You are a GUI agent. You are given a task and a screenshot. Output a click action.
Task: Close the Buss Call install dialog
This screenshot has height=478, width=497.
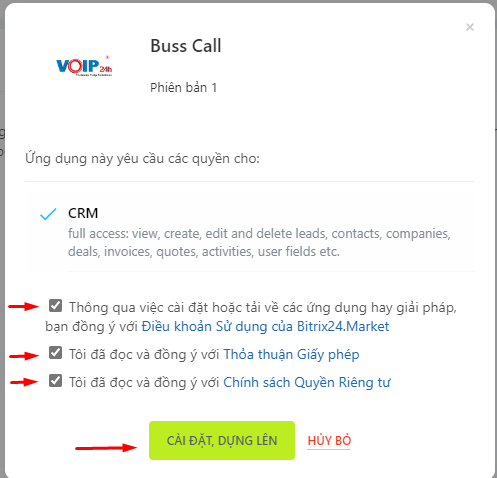pyautogui.click(x=470, y=27)
